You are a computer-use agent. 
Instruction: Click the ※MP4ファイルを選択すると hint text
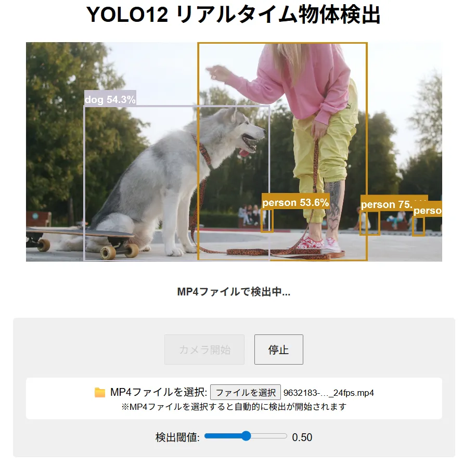[x=234, y=406]
